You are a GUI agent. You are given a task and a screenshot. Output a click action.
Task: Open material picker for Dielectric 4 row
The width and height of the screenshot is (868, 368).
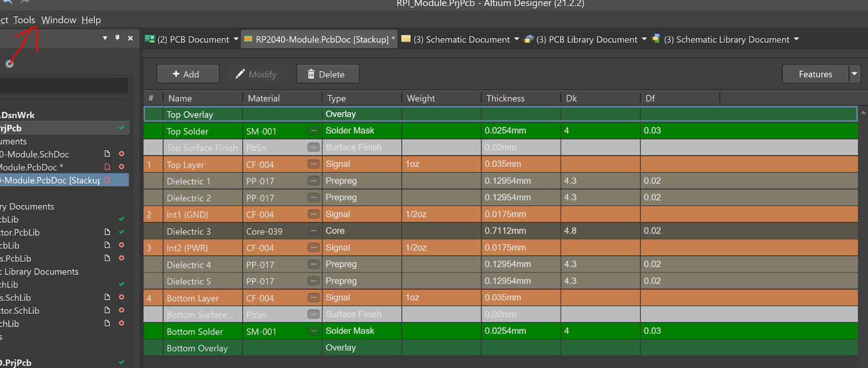point(314,264)
